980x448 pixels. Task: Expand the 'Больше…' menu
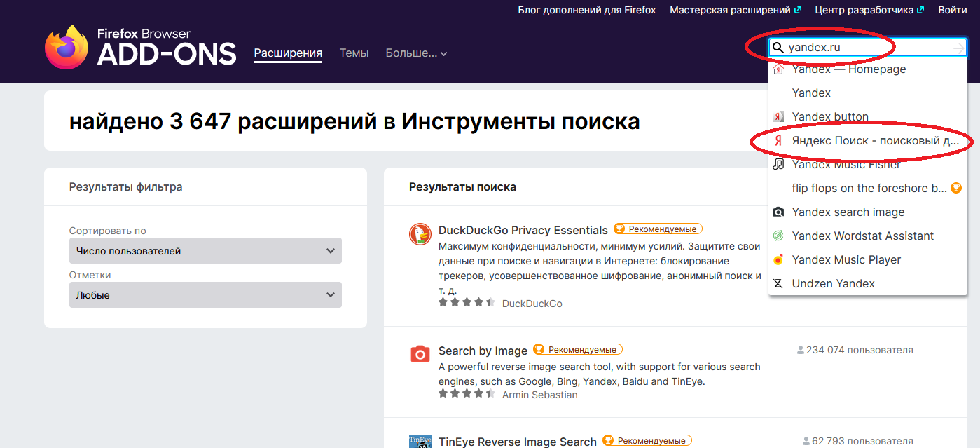click(x=416, y=53)
